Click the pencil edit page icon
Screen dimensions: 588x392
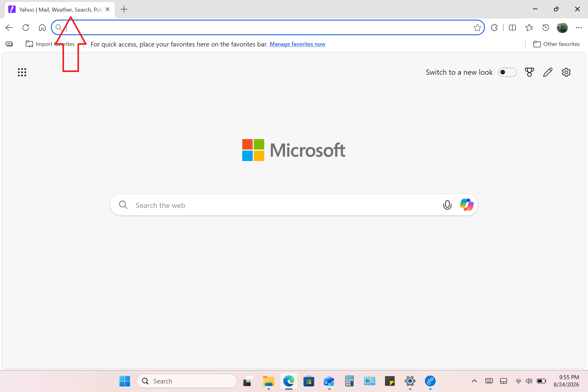pyautogui.click(x=548, y=72)
